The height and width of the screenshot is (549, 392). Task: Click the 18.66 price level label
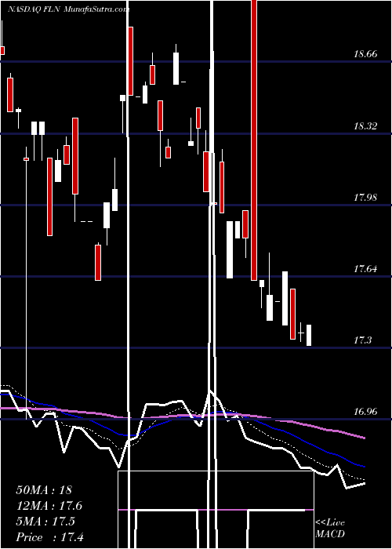click(365, 54)
